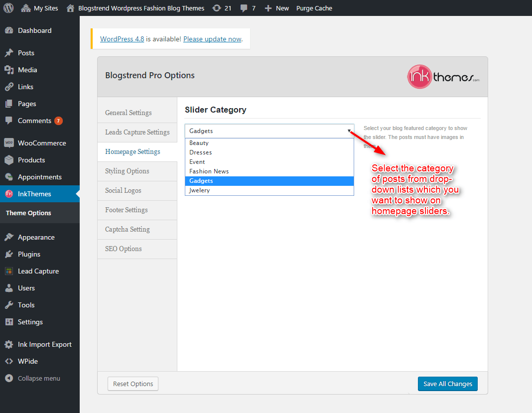Click Purge Cache in admin bar

click(314, 8)
